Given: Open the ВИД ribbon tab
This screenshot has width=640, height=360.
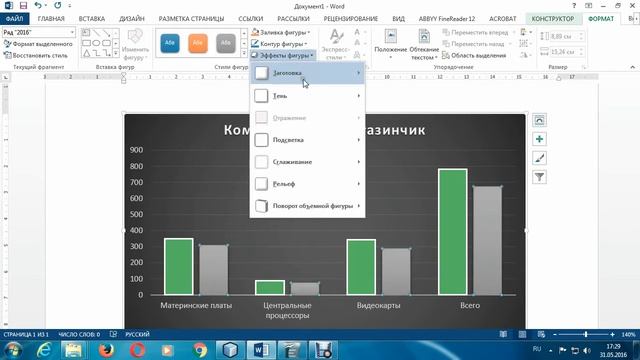Looking at the screenshot, I should click(x=398, y=19).
